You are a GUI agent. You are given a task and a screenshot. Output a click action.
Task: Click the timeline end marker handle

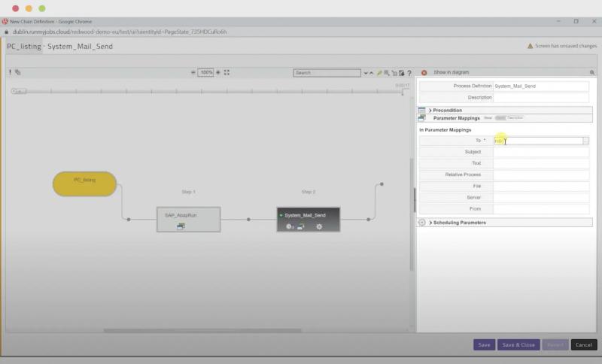(x=403, y=91)
